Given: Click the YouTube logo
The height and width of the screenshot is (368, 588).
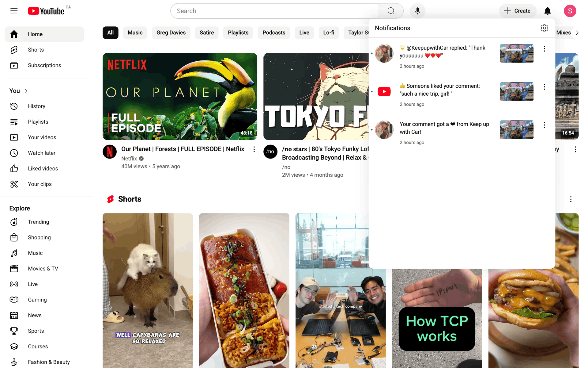Looking at the screenshot, I should click(46, 11).
